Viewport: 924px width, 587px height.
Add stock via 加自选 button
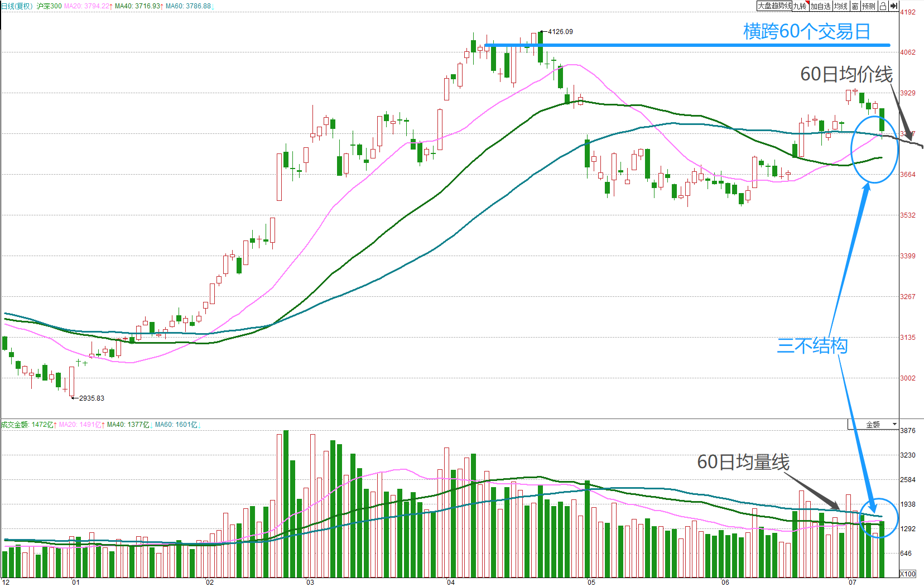[x=821, y=6]
